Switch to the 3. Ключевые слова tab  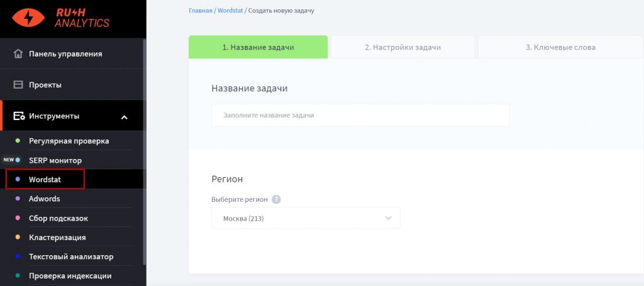point(560,47)
